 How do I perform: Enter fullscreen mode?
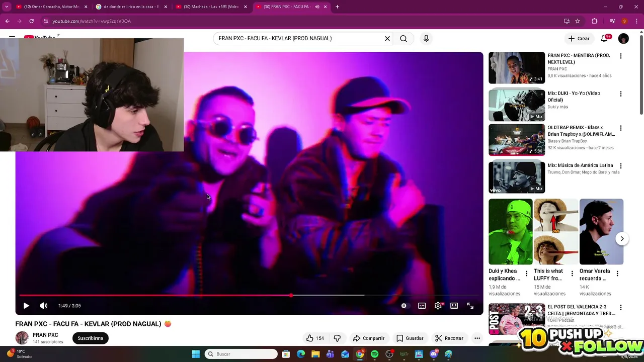click(470, 306)
